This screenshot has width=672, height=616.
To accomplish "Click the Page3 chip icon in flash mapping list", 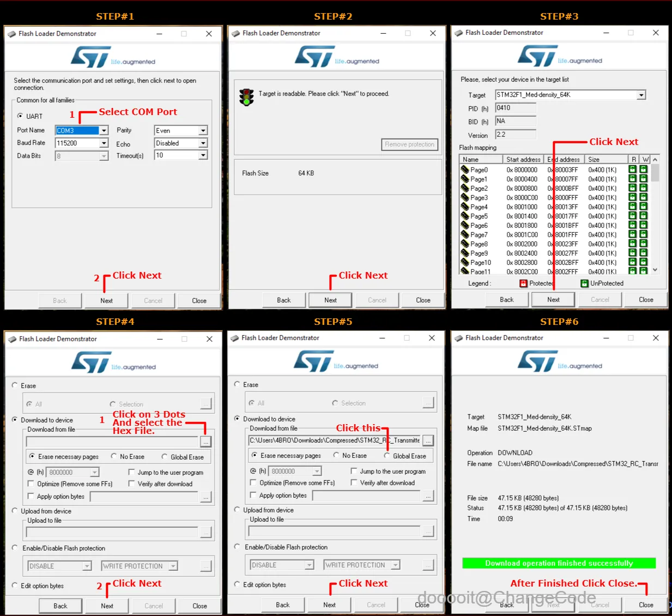I will click(465, 197).
